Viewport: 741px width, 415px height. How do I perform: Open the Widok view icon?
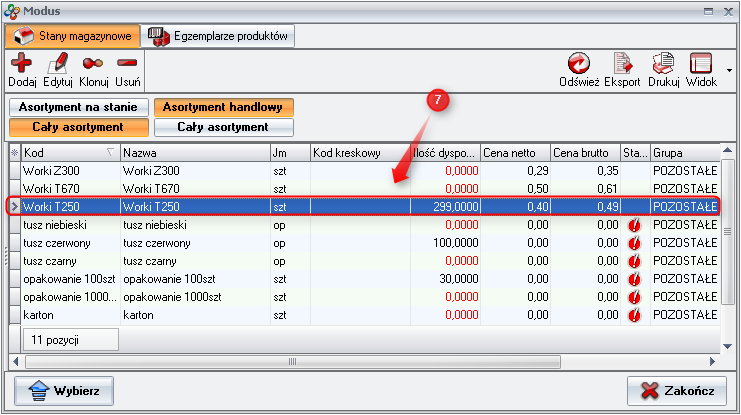coord(701,64)
